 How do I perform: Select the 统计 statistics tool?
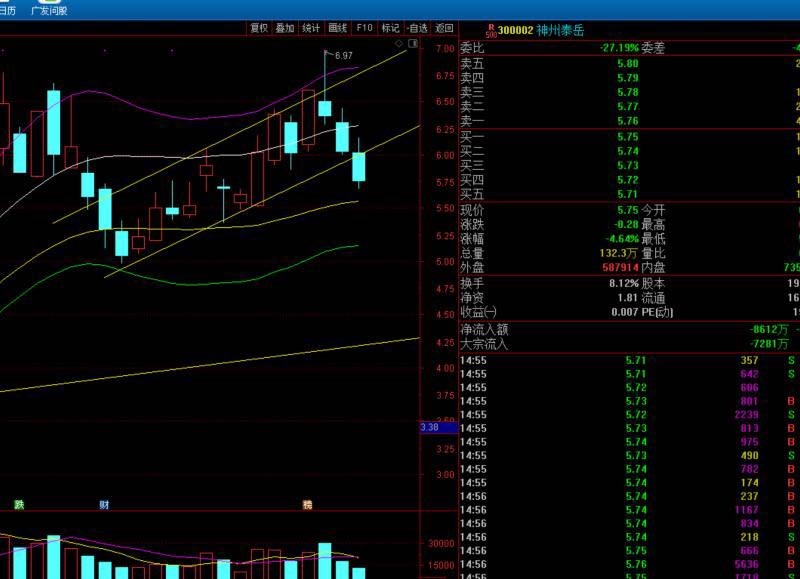click(x=311, y=28)
